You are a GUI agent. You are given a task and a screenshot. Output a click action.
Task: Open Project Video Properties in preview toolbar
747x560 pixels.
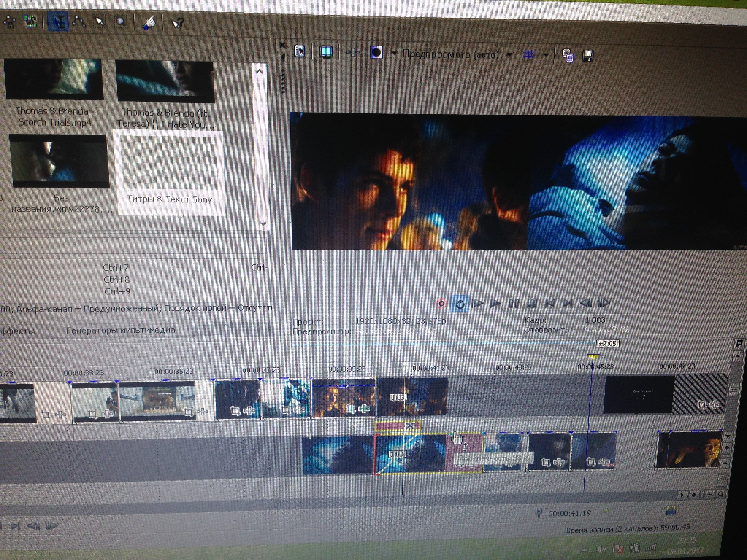[x=300, y=52]
